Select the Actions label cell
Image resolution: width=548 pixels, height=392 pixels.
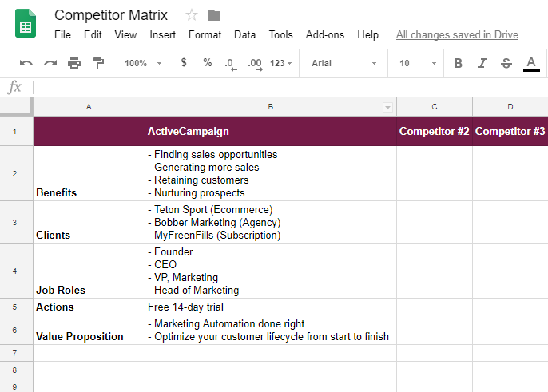click(x=89, y=307)
